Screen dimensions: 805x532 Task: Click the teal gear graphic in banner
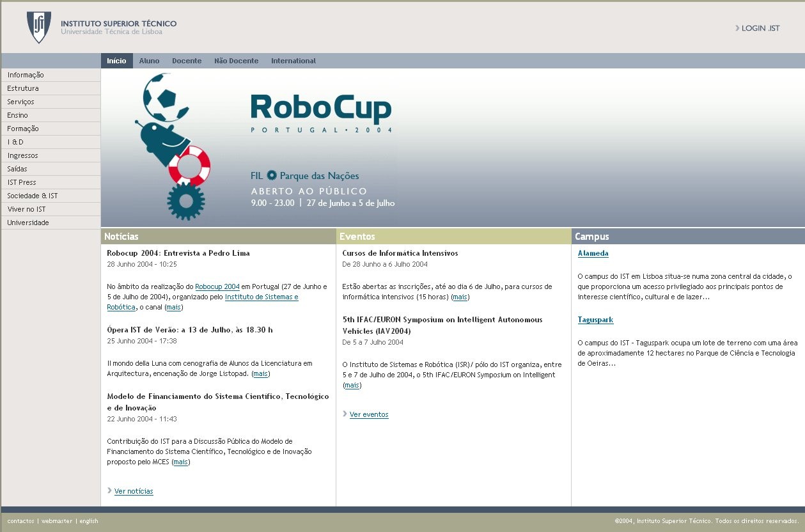[x=185, y=201]
